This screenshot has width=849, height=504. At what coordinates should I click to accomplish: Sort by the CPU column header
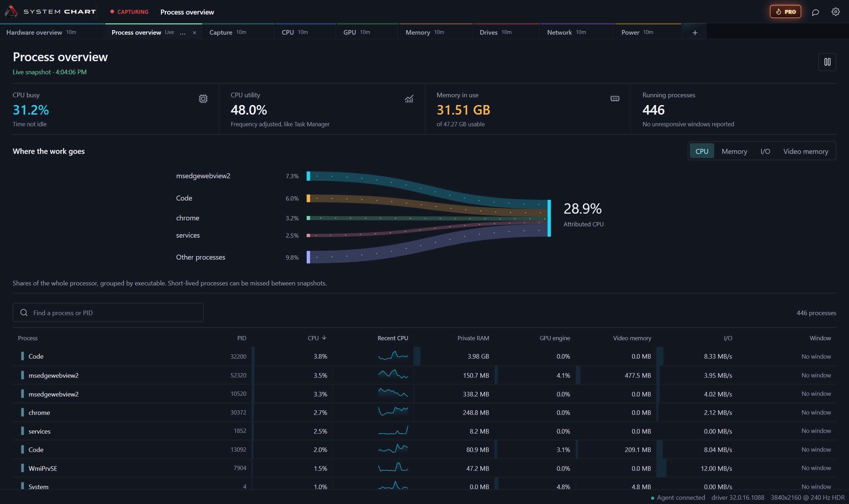click(x=317, y=338)
